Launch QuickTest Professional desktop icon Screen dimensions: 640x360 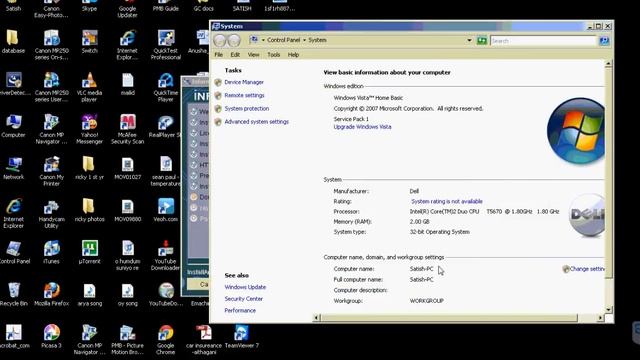click(x=166, y=44)
